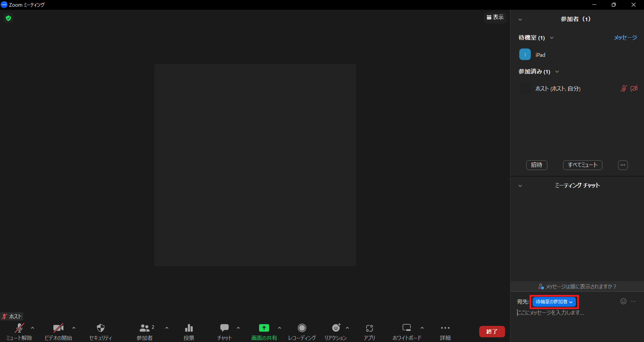Click the green encryption shield icon
The width and height of the screenshot is (644, 342).
(8, 18)
